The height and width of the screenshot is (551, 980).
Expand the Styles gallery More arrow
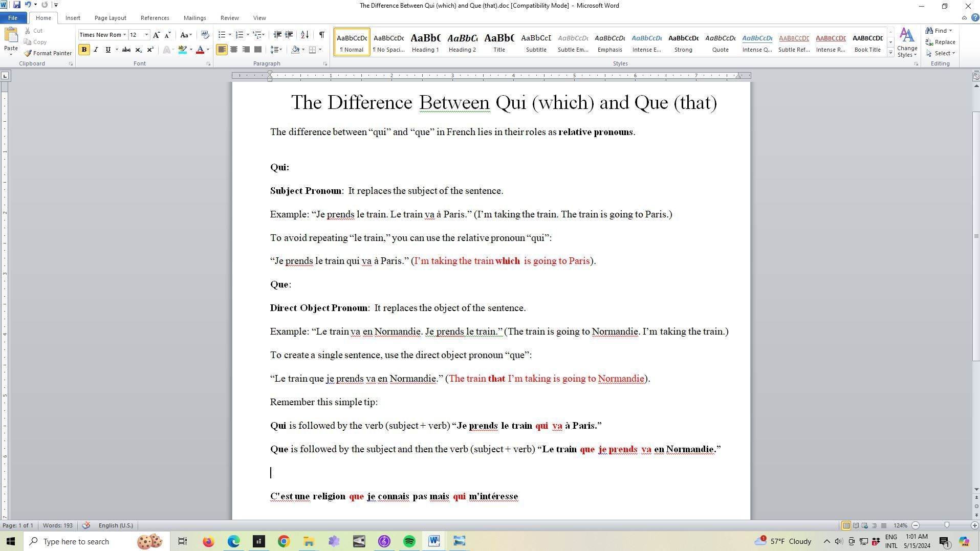pyautogui.click(x=890, y=53)
